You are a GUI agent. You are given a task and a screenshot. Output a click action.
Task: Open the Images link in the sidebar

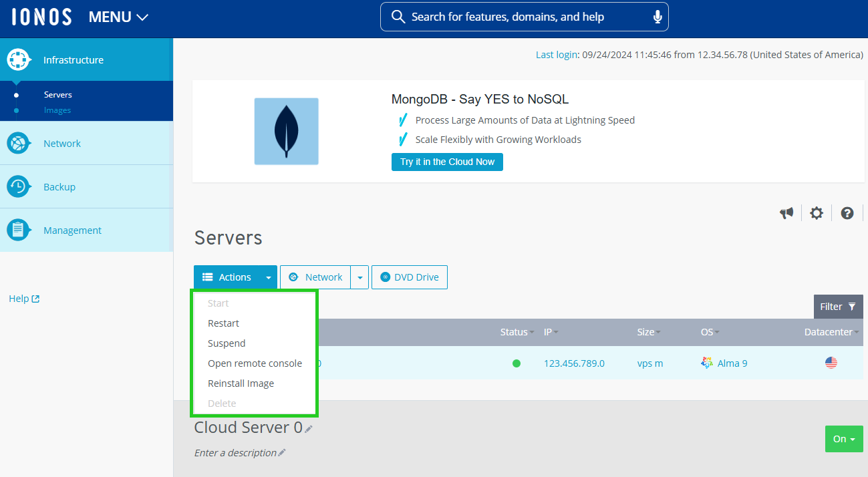[57, 110]
